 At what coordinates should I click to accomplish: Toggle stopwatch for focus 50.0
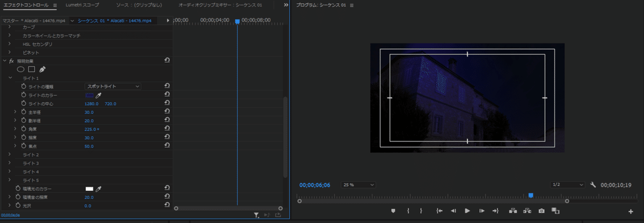pos(23,146)
